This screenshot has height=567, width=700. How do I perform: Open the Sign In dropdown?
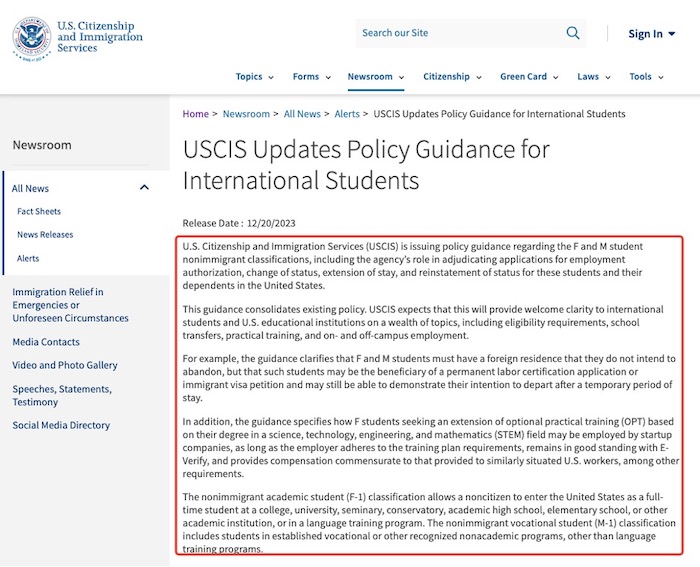point(652,34)
